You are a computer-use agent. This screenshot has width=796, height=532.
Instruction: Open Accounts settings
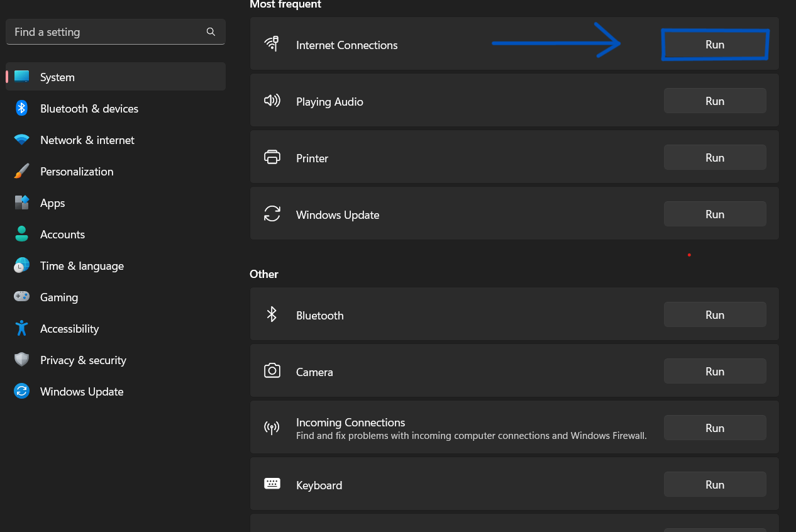(116, 234)
